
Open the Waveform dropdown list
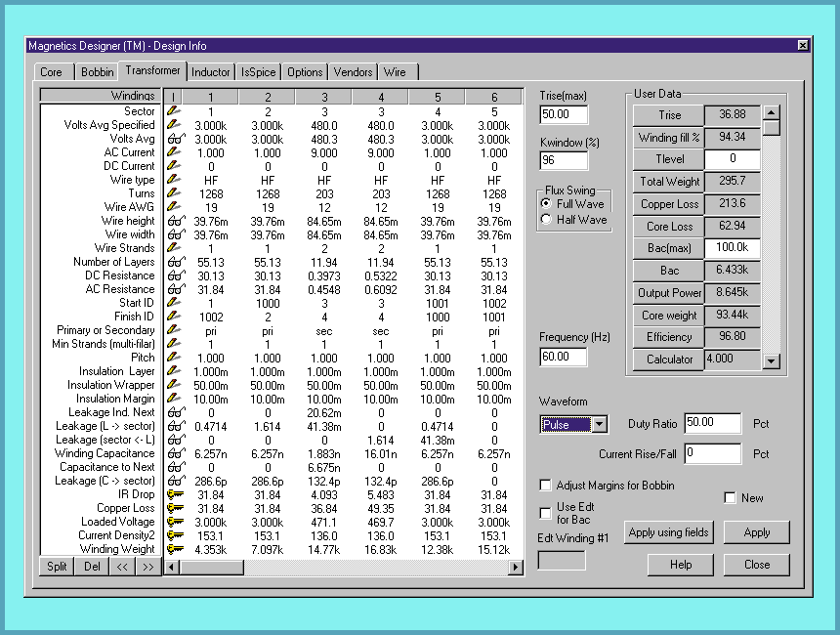(600, 425)
